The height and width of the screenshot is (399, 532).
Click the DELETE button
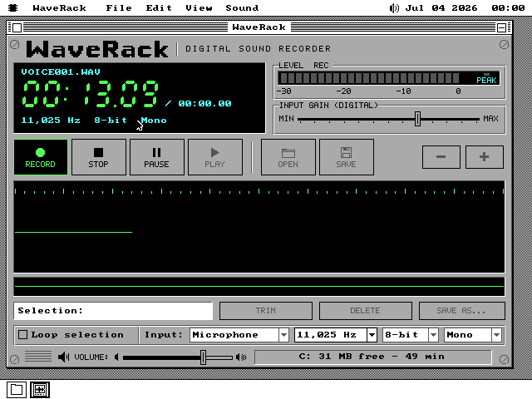pyautogui.click(x=366, y=311)
